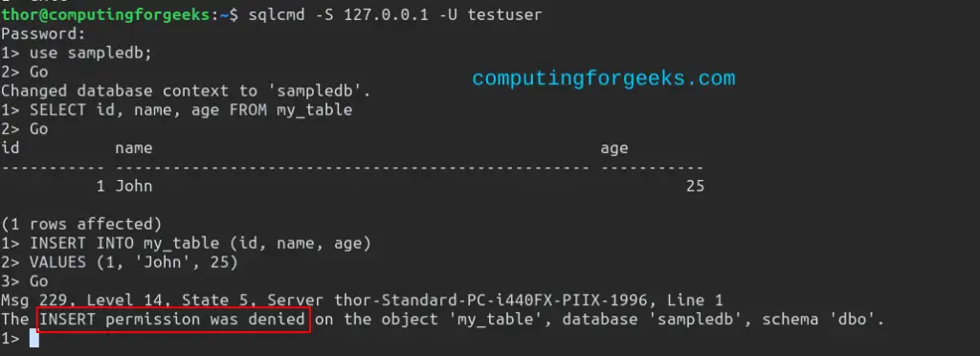Image resolution: width=980 pixels, height=356 pixels.
Task: Click the sqlcmd command on the first line
Action: click(x=395, y=15)
